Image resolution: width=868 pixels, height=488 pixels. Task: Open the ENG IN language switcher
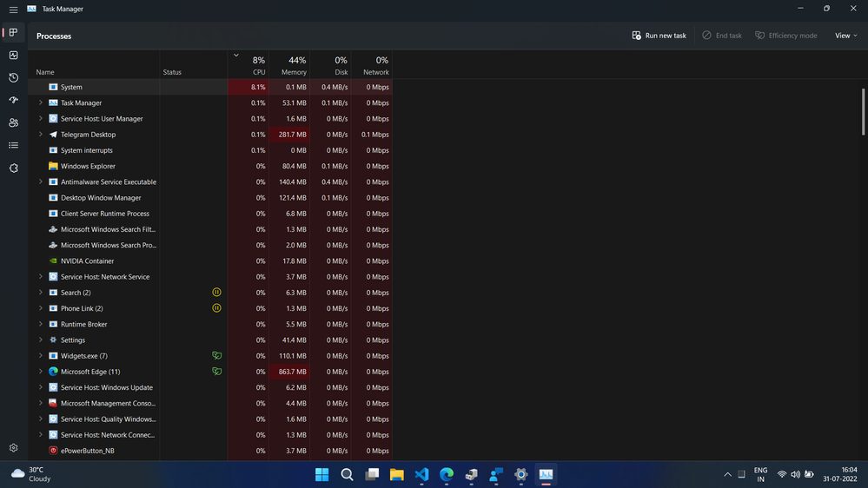coord(760,475)
